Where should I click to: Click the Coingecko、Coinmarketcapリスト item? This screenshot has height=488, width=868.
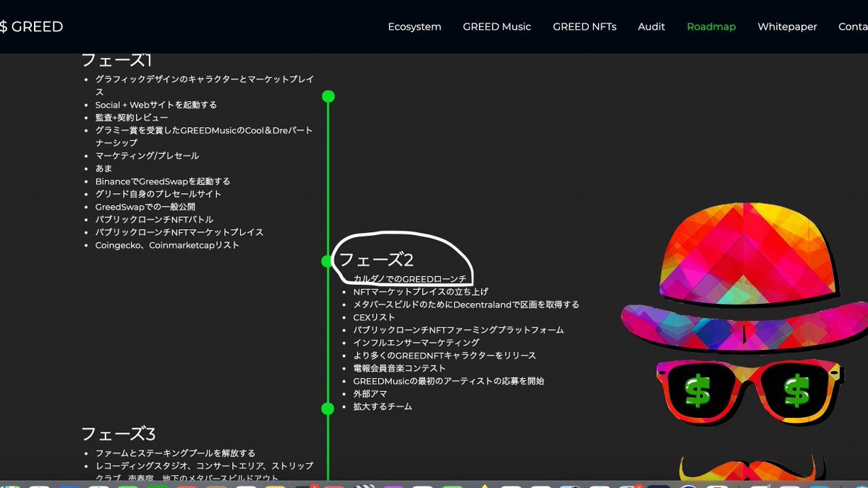tap(167, 245)
